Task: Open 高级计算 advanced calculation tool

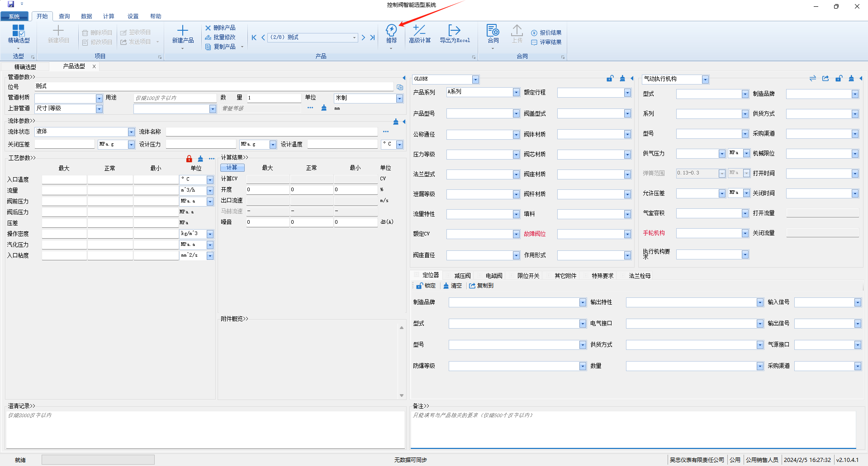Action: coord(419,31)
